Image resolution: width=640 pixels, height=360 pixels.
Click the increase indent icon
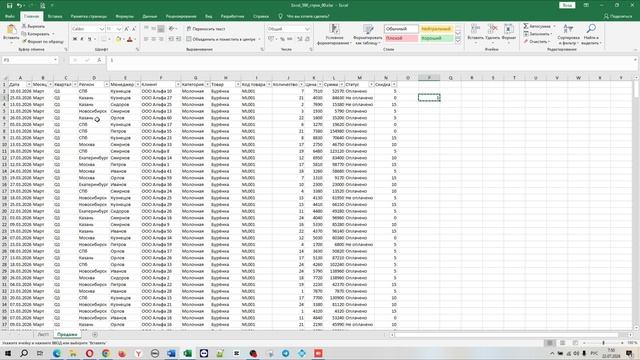(178, 39)
